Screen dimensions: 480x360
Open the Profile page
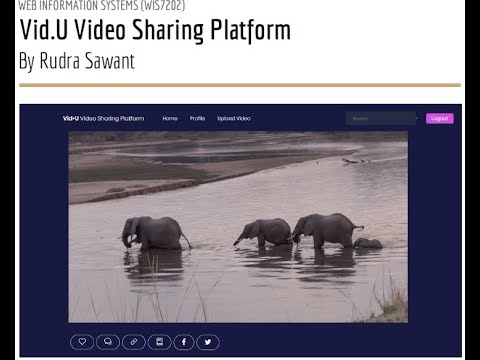[x=197, y=118]
